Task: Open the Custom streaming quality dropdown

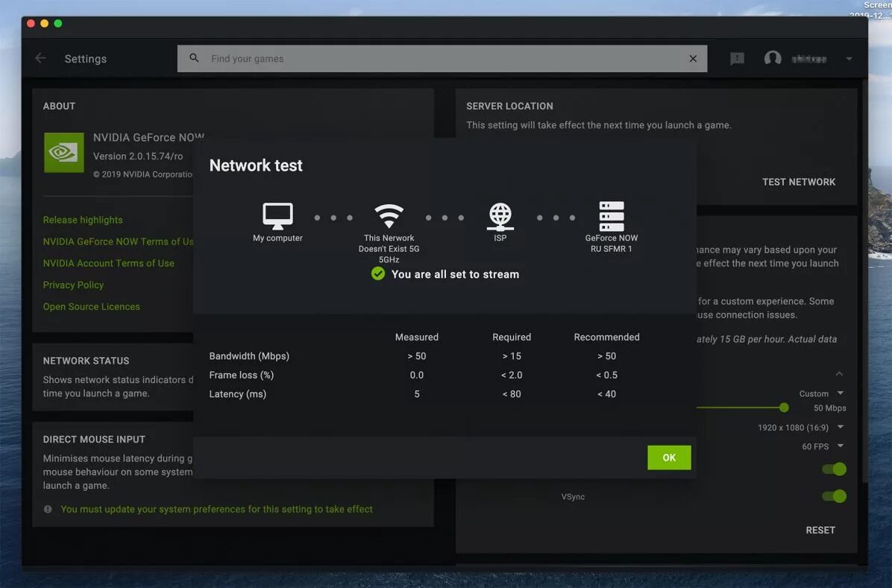Action: 821,393
